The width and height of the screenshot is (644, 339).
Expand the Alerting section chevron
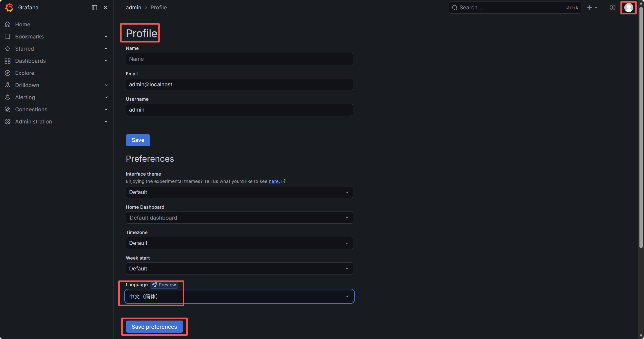tap(106, 97)
